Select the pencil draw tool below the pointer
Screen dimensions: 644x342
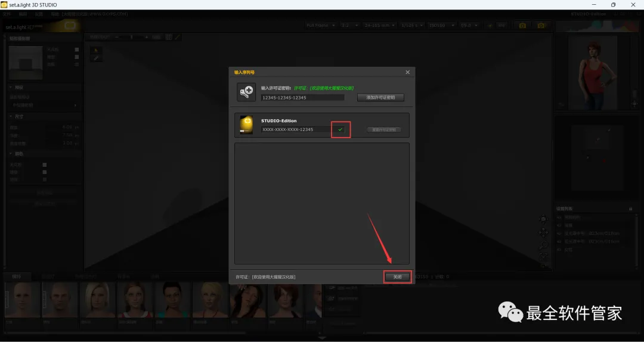pos(95,58)
